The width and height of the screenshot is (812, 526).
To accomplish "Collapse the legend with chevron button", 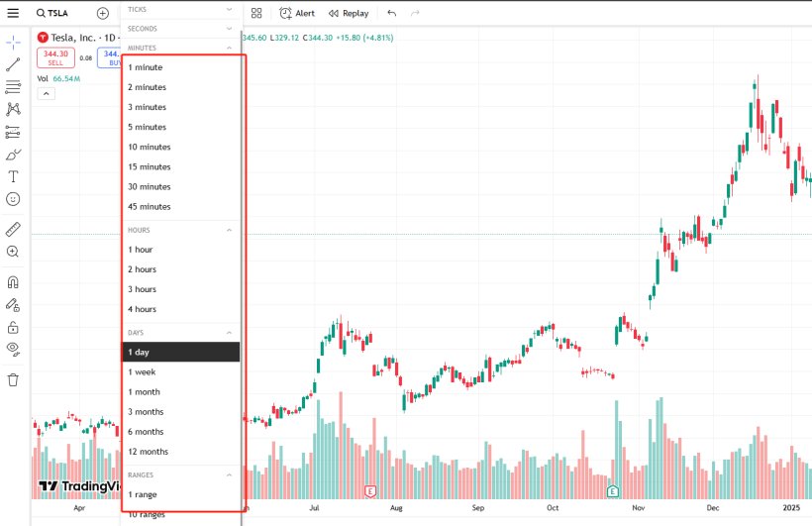I will [x=47, y=94].
